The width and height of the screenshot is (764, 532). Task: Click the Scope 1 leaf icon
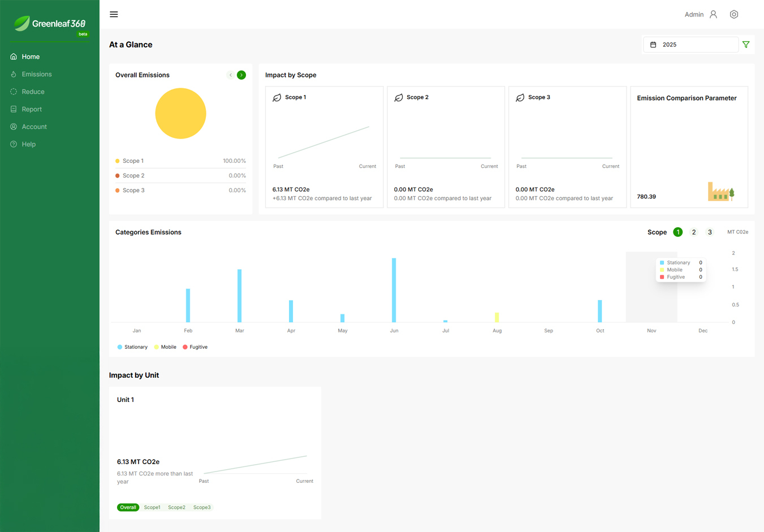tap(277, 98)
